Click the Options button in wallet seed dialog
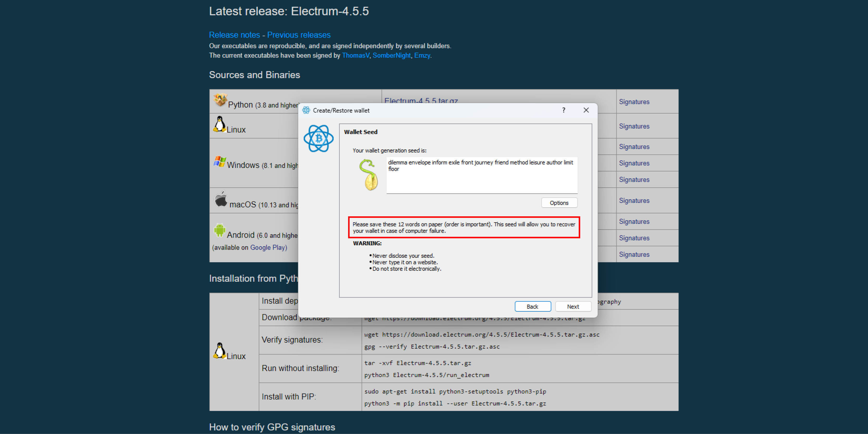Image resolution: width=868 pixels, height=434 pixels. 560,203
